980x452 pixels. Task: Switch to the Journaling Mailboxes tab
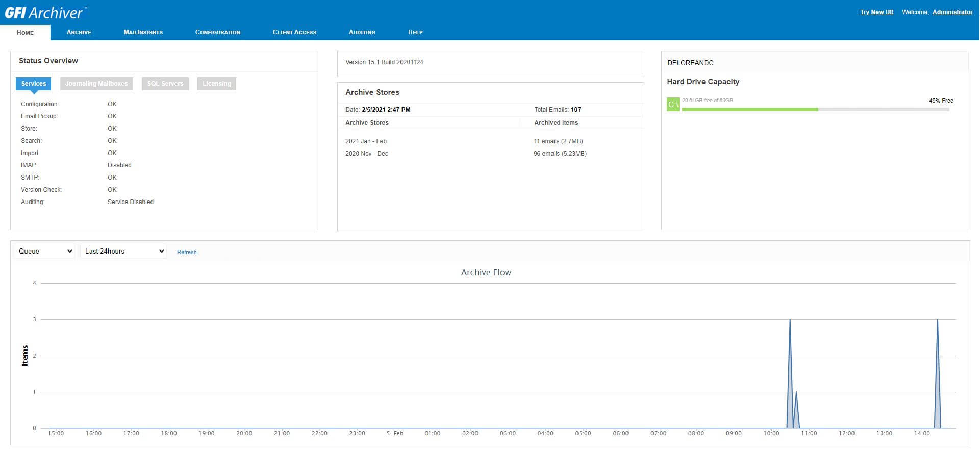(96, 84)
